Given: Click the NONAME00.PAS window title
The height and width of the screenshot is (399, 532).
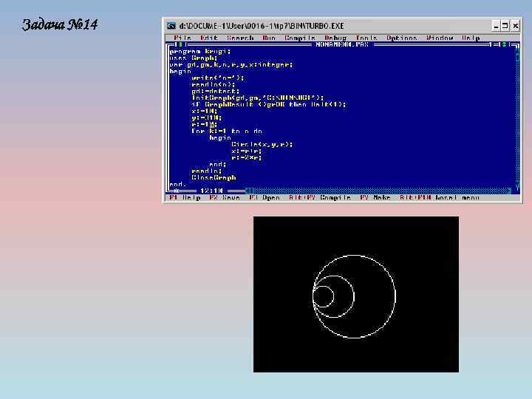Looking at the screenshot, I should (x=342, y=44).
